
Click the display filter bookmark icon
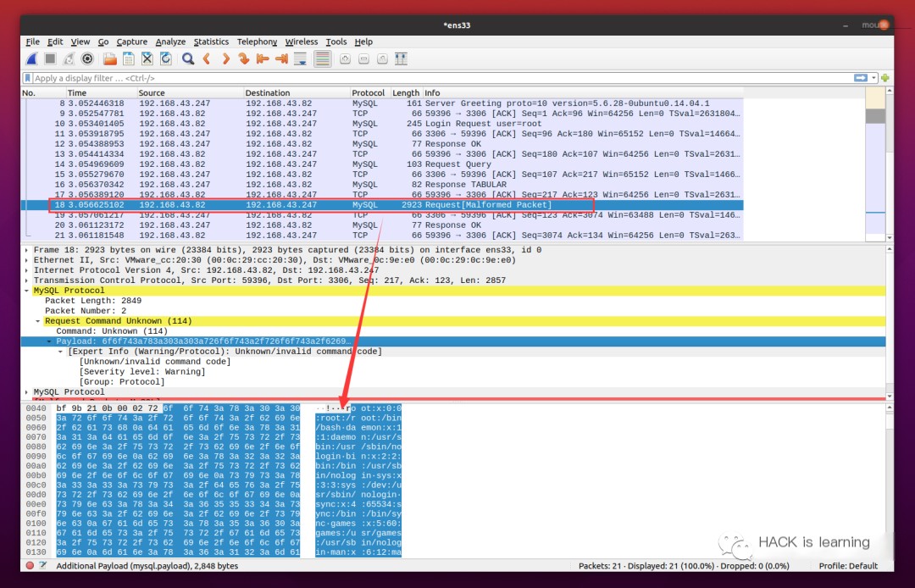pos(27,78)
